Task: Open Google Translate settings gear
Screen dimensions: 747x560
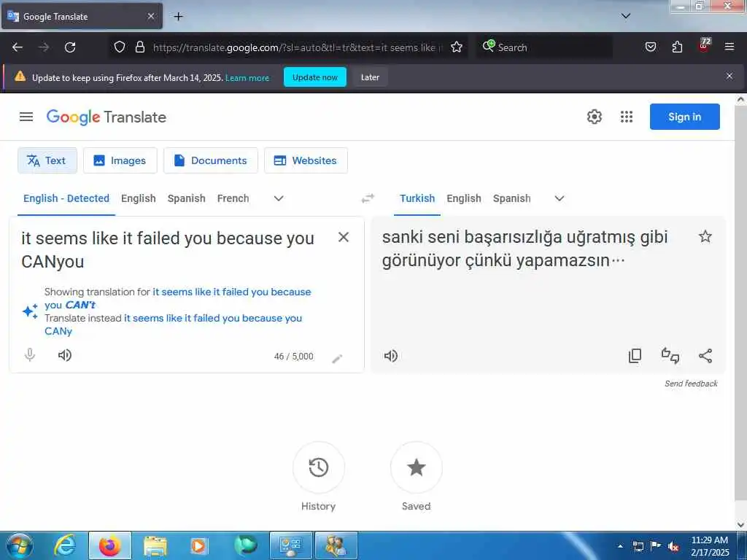Action: click(x=594, y=117)
